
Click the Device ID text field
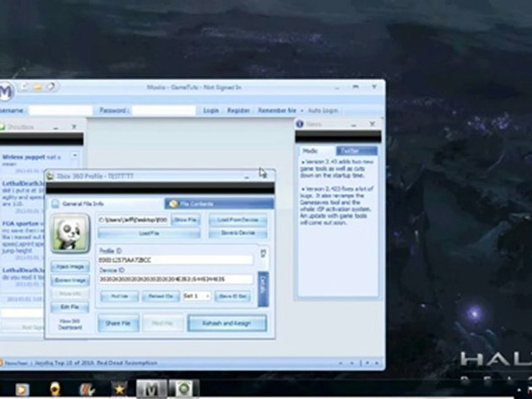coord(176,279)
